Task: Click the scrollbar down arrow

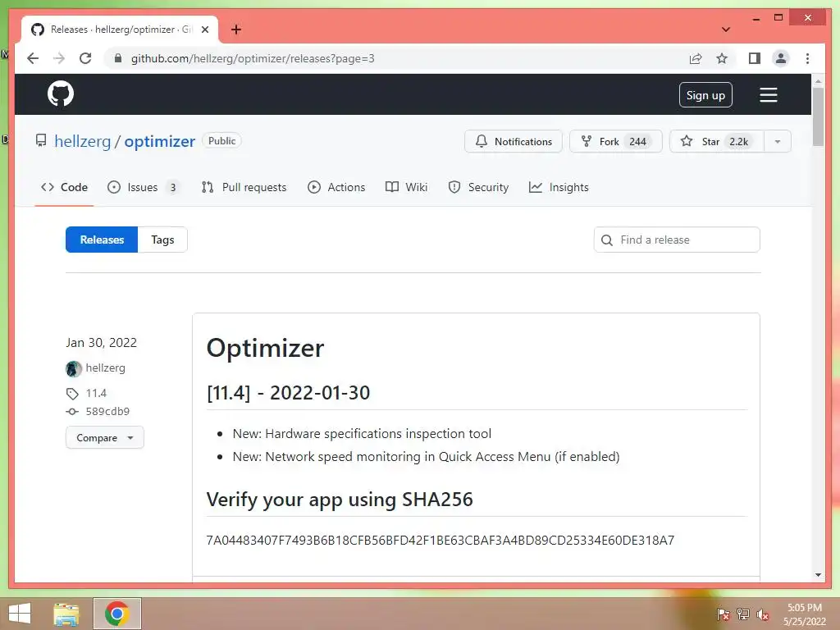Action: point(818,575)
